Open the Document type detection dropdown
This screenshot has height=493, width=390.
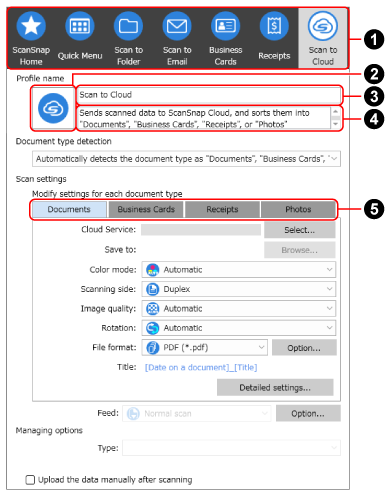click(186, 159)
